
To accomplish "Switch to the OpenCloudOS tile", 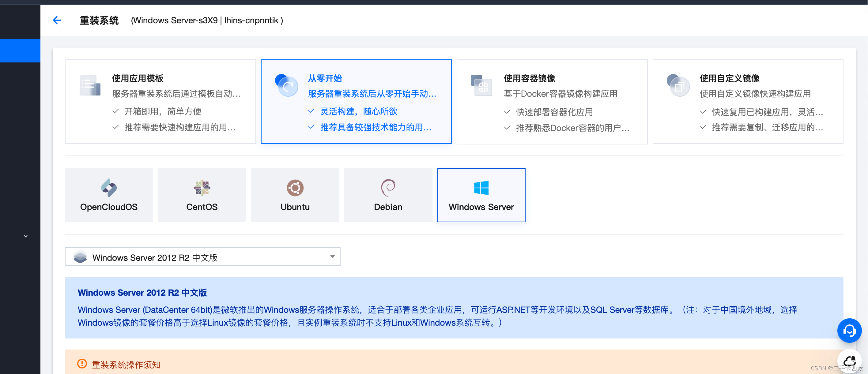I will tap(108, 195).
